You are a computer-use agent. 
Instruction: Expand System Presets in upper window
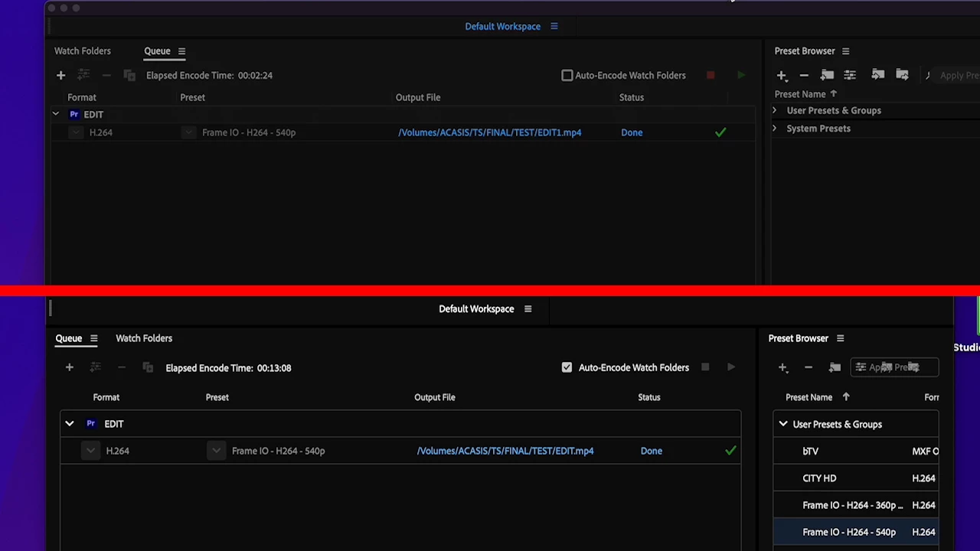[774, 129]
